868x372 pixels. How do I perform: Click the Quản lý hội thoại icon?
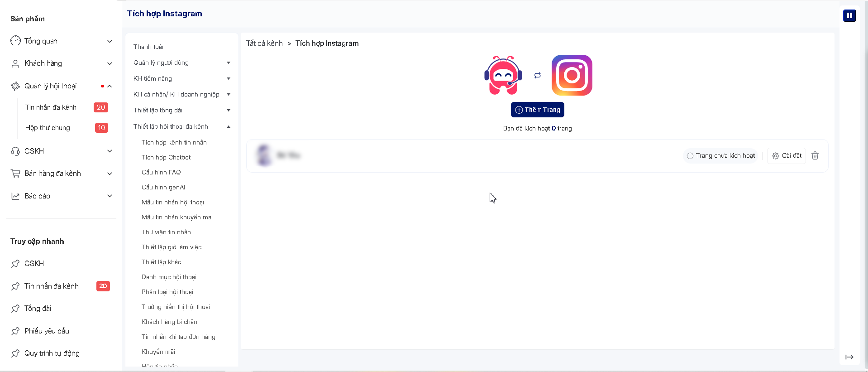[x=15, y=86]
